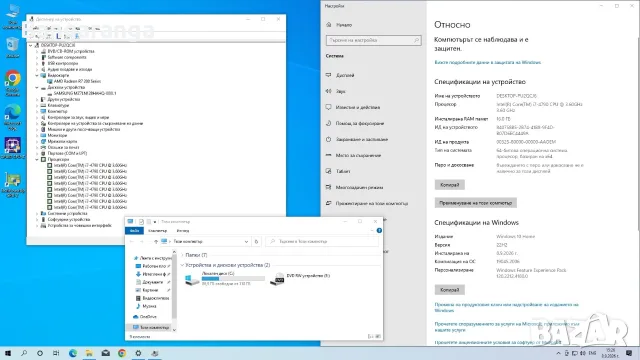This screenshot has height=360, width=640.
Task: Go to Начало in Settings
Action: tap(344, 25)
